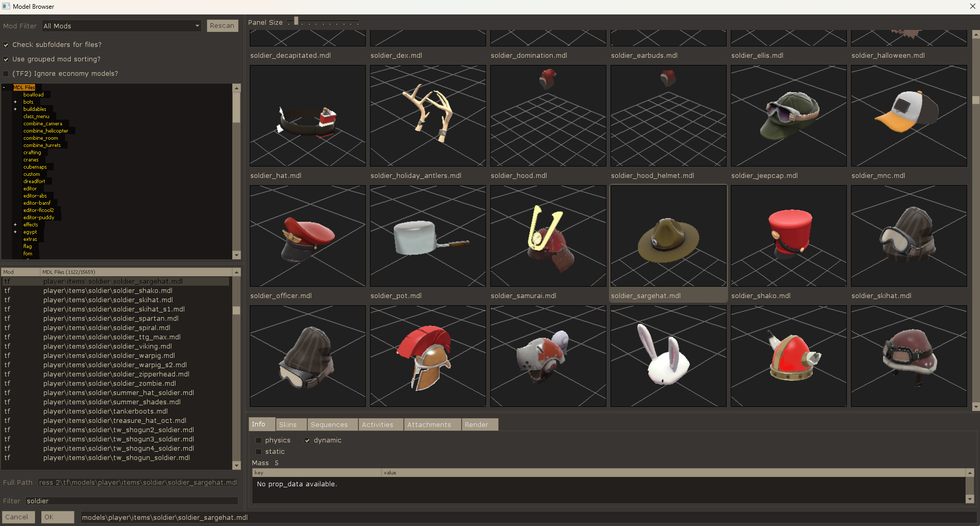Check the physics checkbox
Image resolution: width=980 pixels, height=526 pixels.
[259, 440]
